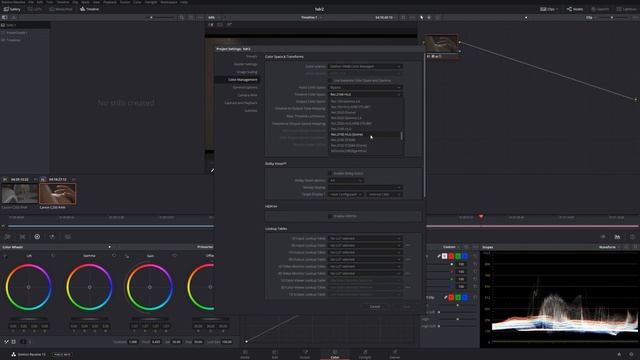Select the first clip thumbnail

pos(20,193)
